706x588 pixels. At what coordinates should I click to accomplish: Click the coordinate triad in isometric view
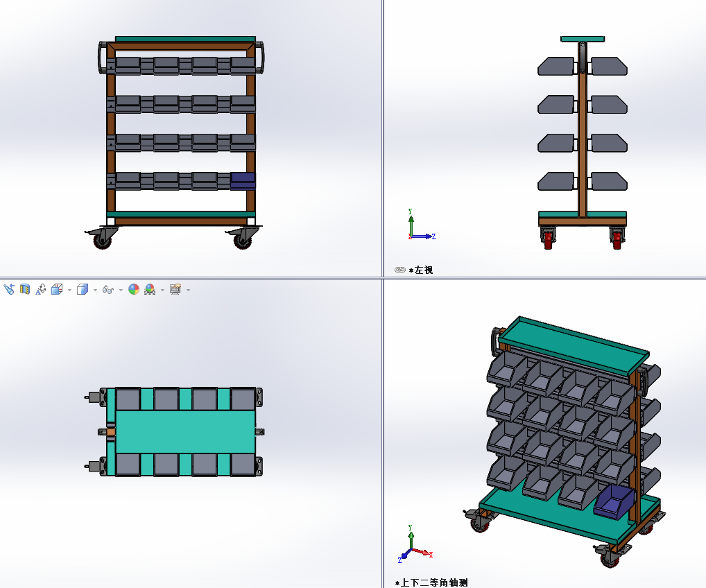pos(415,544)
